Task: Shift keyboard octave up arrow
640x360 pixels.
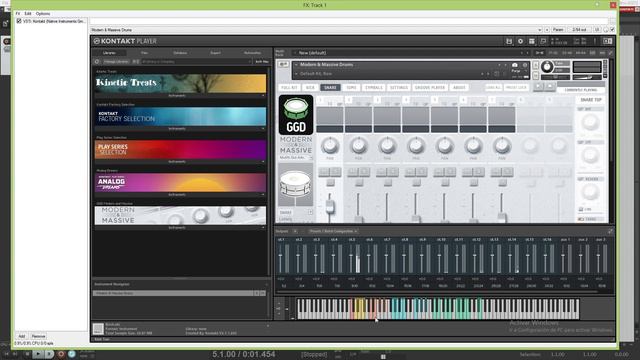Action: coord(279,304)
